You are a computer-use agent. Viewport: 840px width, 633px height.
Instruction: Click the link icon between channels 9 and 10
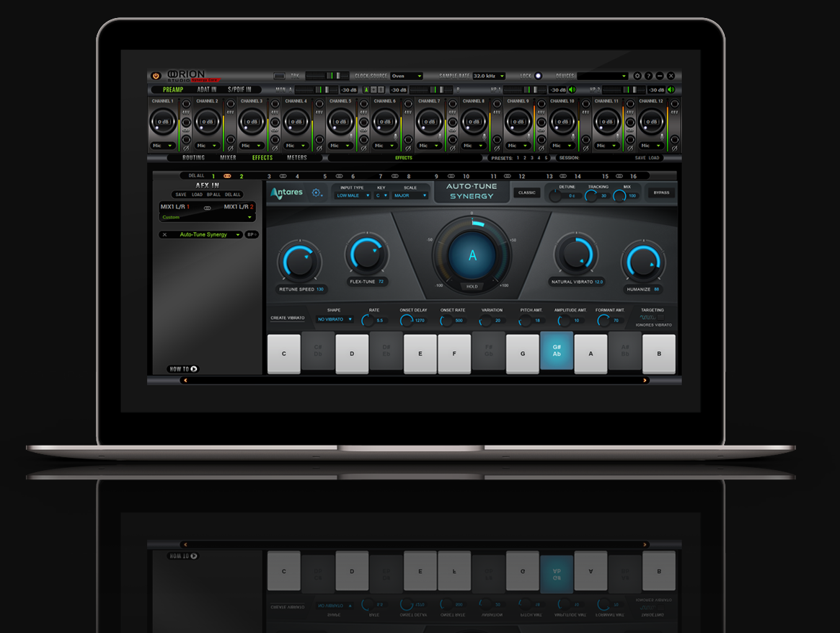tap(451, 176)
